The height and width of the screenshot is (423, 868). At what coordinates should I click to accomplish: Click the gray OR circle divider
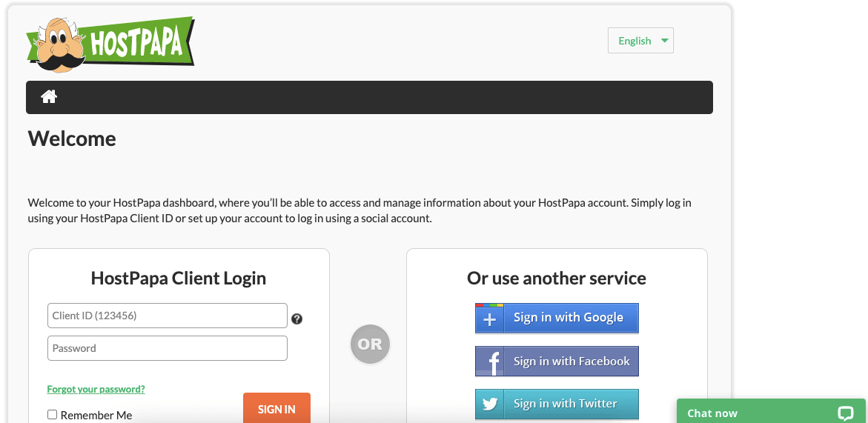(370, 344)
